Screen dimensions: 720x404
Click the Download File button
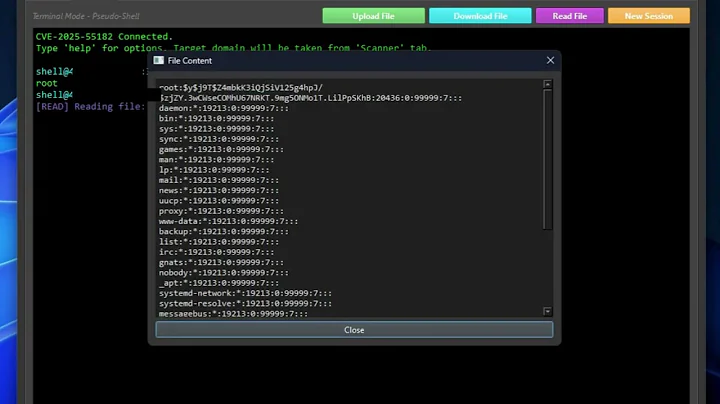480,16
